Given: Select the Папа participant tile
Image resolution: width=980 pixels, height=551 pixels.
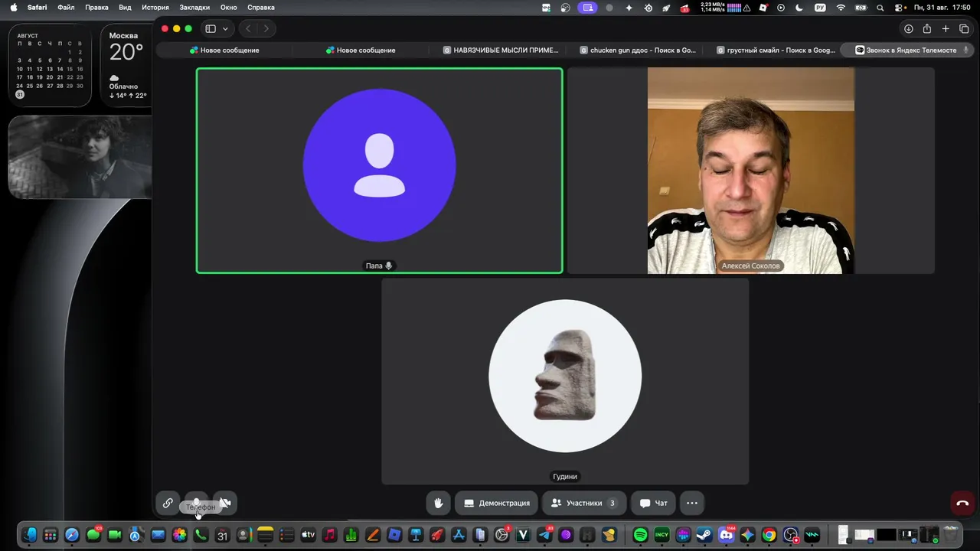Looking at the screenshot, I should pyautogui.click(x=379, y=171).
